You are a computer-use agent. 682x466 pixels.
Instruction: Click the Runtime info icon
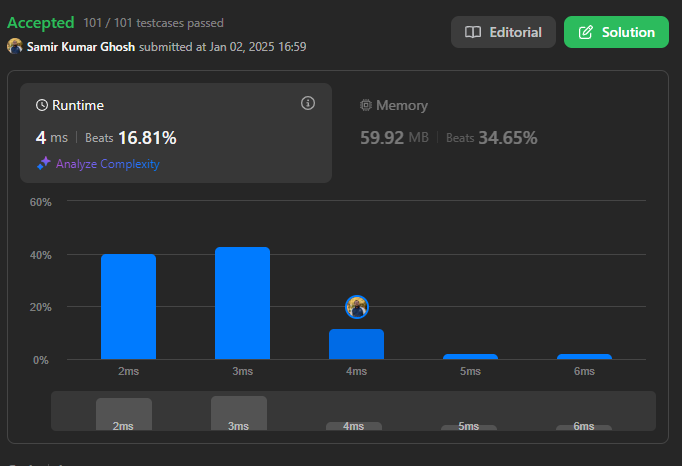(x=308, y=103)
